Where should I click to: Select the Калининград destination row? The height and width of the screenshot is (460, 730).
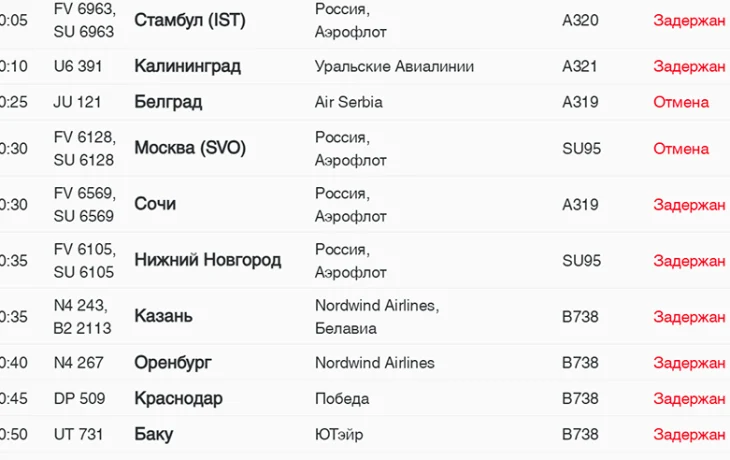[x=187, y=67]
